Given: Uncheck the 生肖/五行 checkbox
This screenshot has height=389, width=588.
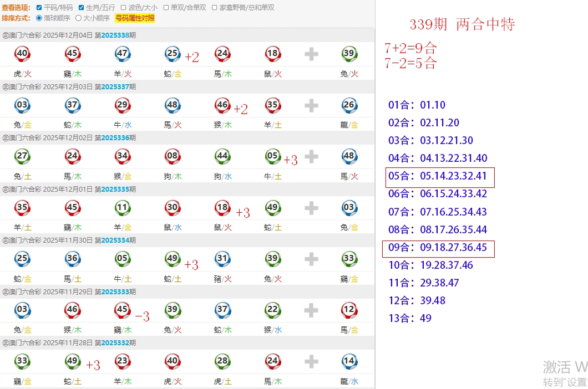Looking at the screenshot, I should point(82,8).
